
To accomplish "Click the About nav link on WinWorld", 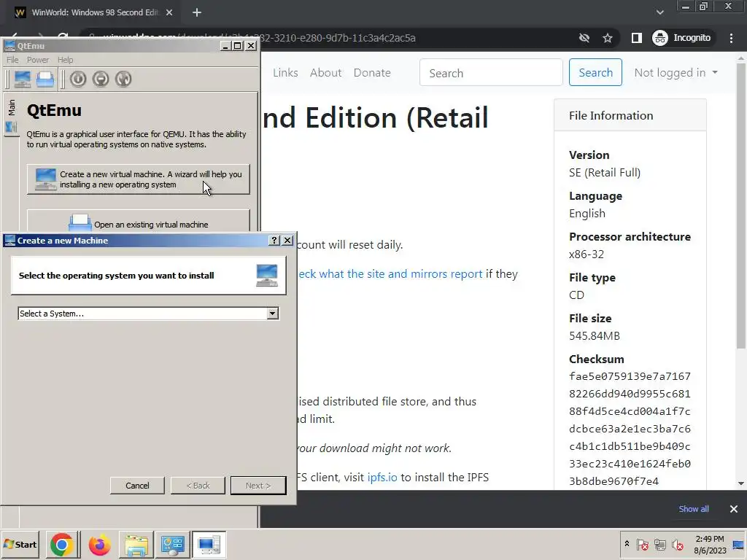I will click(x=326, y=73).
